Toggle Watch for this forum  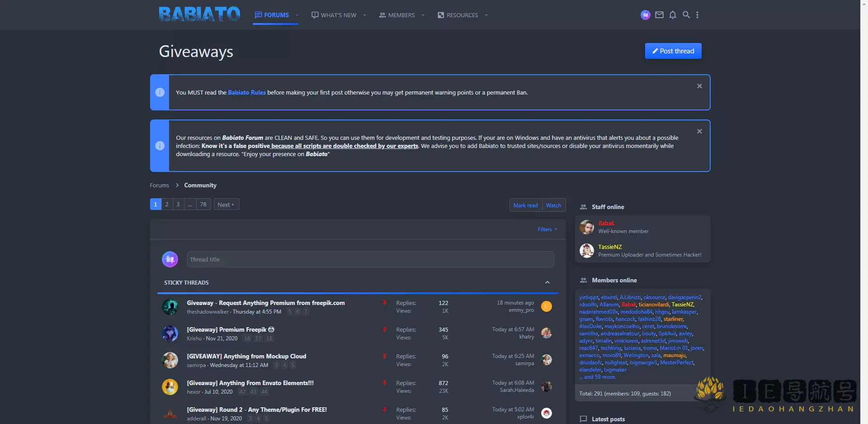[553, 205]
